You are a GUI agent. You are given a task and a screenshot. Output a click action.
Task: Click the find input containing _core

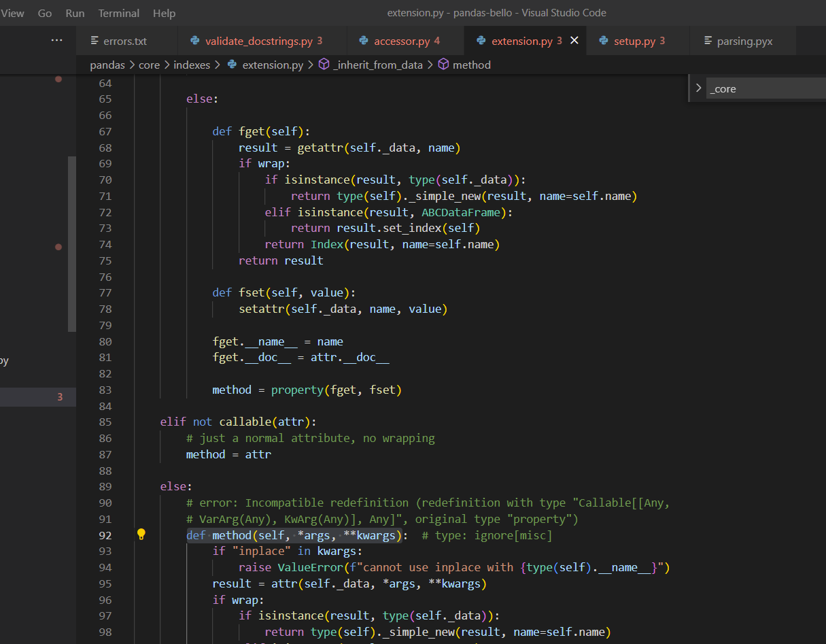tap(766, 88)
